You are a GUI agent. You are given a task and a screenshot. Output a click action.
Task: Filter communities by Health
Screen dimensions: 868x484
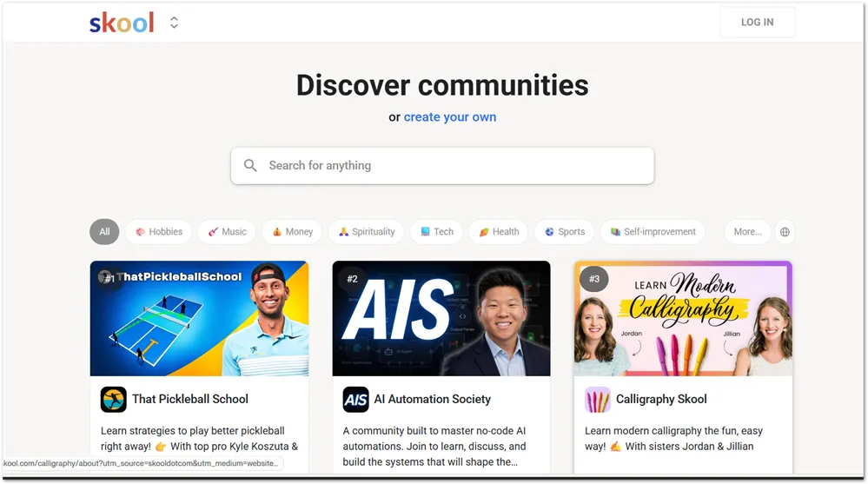pos(499,232)
